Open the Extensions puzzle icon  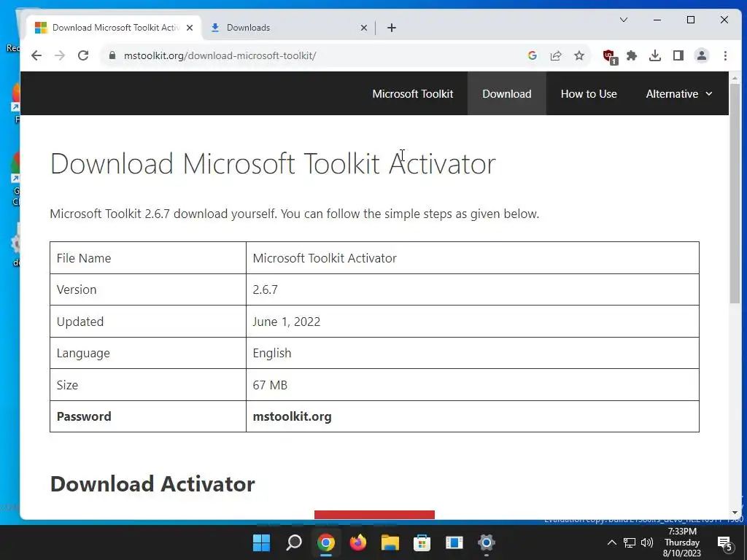click(x=632, y=55)
